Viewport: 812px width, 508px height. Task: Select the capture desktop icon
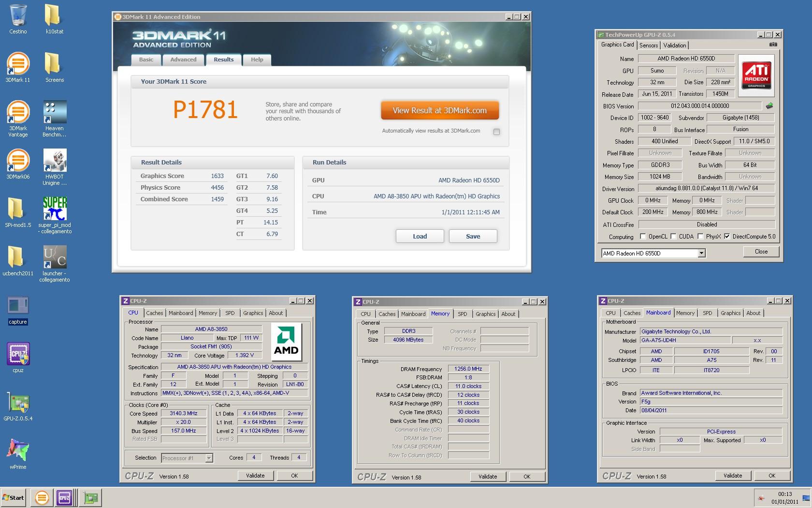pos(18,311)
